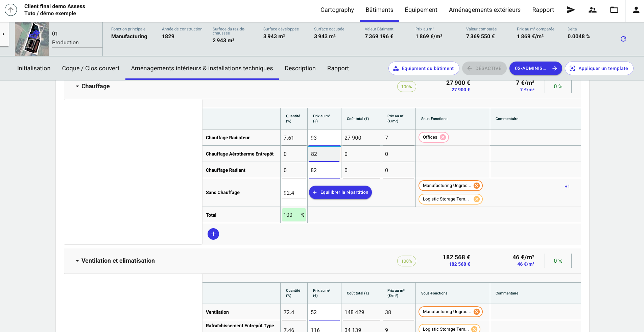Remove Manufacturing Ungrad chip in Ventilation row
Screen dimensions: 644x332
click(477, 312)
